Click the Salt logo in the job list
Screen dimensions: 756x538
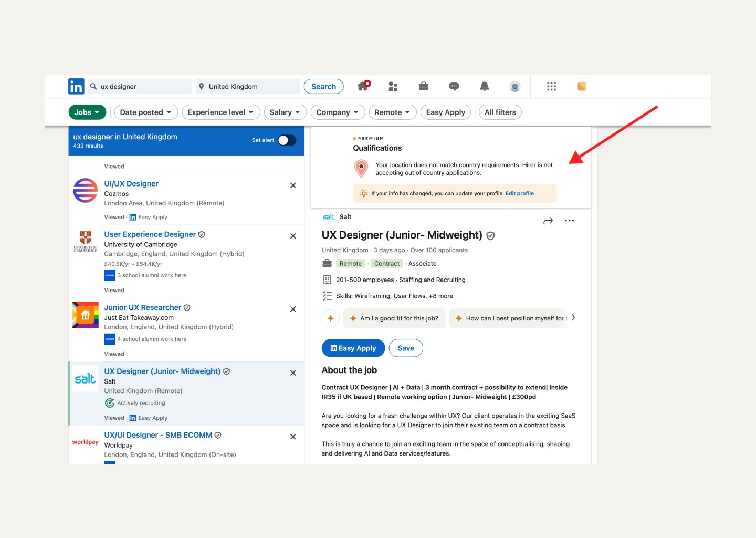click(x=85, y=379)
